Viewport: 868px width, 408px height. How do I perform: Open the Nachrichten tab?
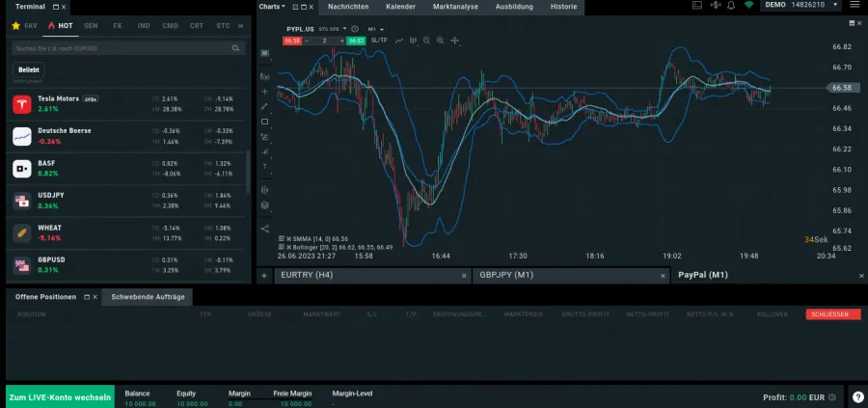347,7
